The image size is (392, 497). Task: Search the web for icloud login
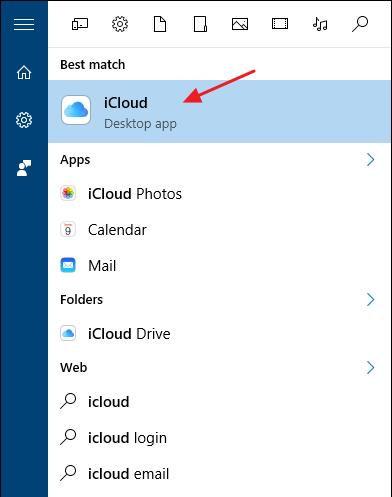tap(219, 438)
